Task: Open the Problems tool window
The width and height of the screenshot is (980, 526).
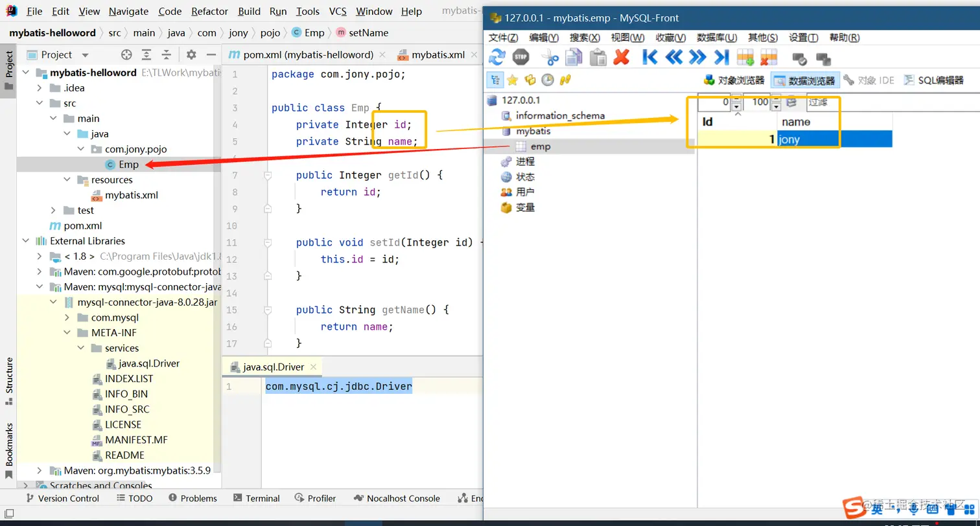Action: (x=192, y=498)
